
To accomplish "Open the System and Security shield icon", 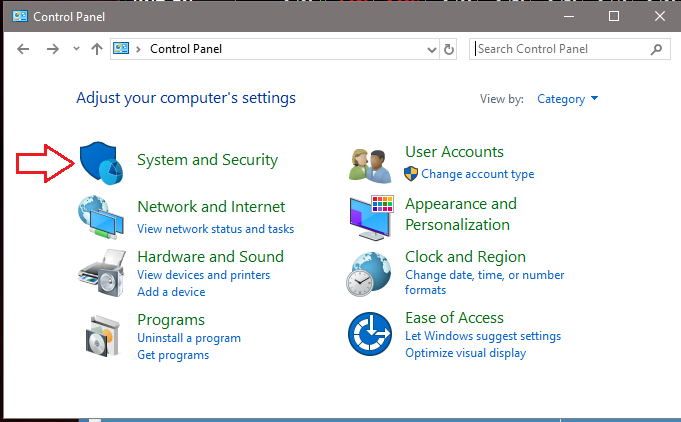I will pos(101,163).
